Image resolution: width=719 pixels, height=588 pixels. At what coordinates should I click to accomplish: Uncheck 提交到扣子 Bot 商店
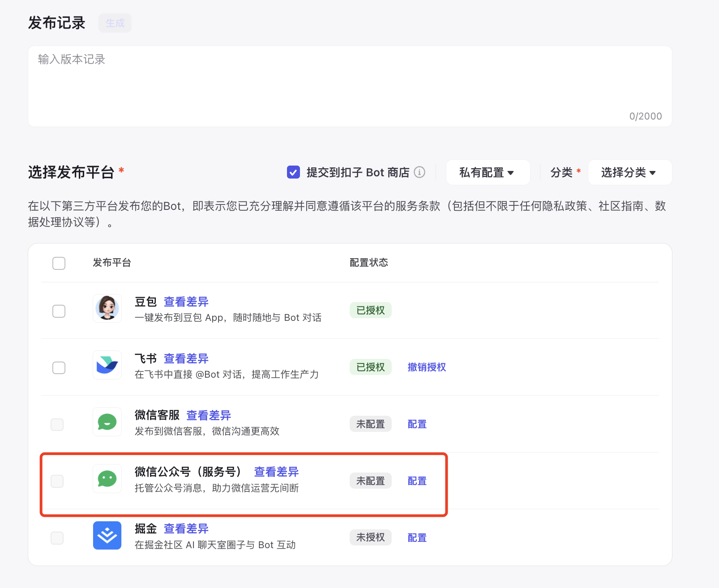[293, 172]
